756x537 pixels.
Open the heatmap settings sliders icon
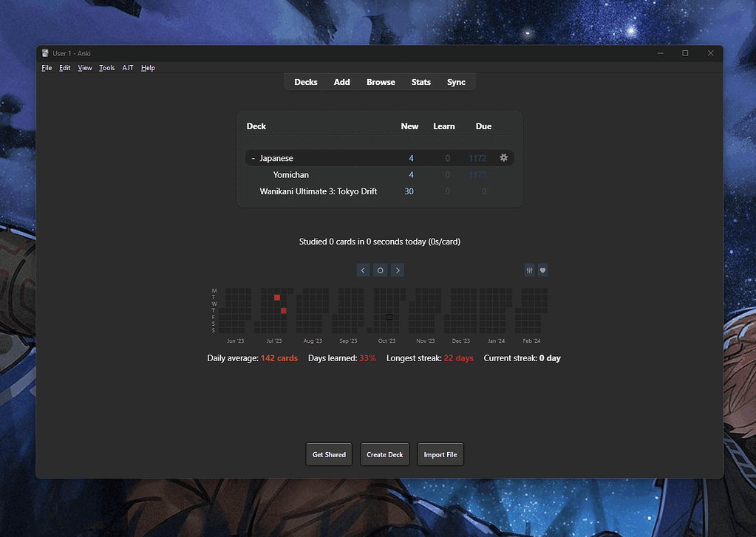pyautogui.click(x=529, y=270)
